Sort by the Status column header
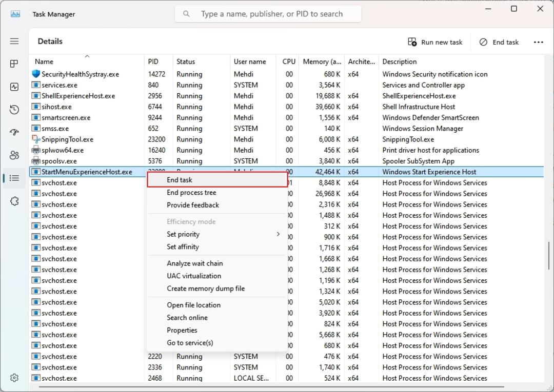Image resolution: width=554 pixels, height=392 pixels. click(x=202, y=61)
